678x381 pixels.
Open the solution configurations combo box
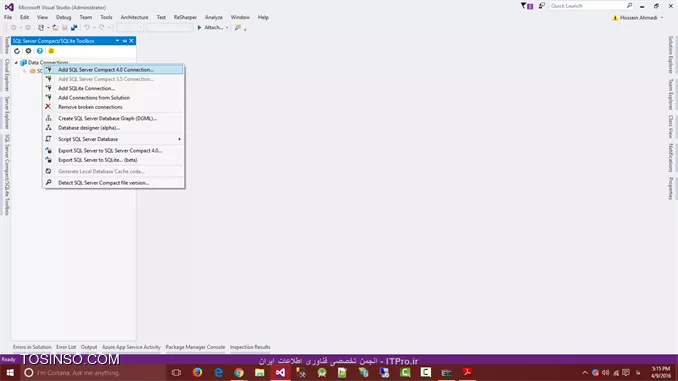click(x=130, y=28)
